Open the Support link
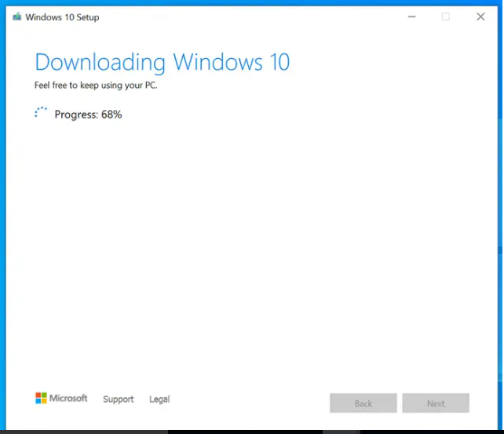The width and height of the screenshot is (504, 434). tap(119, 399)
